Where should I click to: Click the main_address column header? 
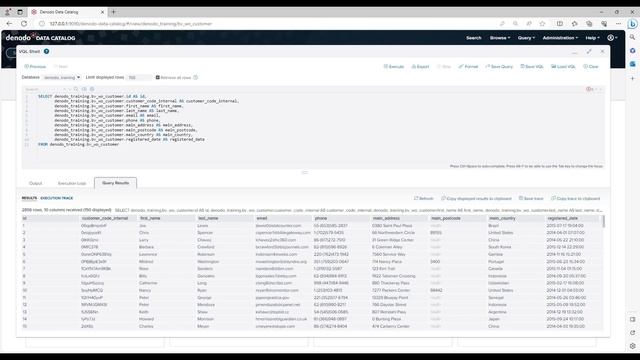[400, 218]
